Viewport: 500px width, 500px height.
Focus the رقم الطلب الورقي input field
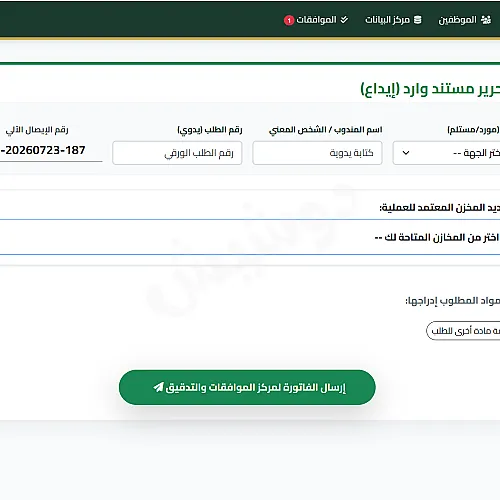(177, 153)
